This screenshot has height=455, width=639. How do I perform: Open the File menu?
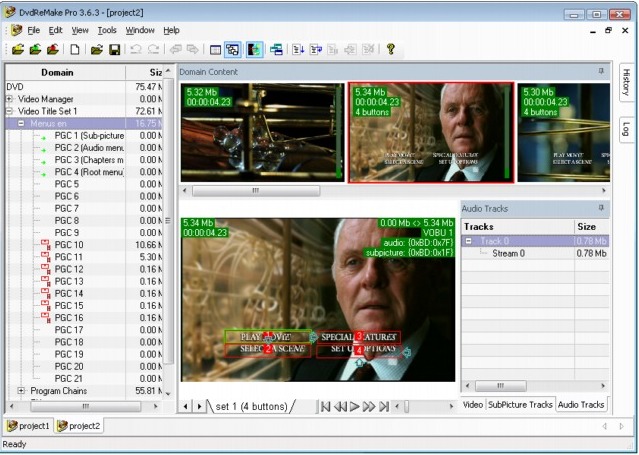pyautogui.click(x=33, y=30)
